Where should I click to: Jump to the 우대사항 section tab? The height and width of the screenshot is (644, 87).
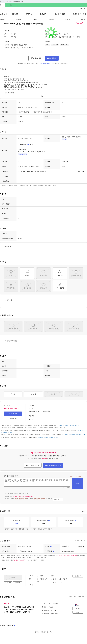tap(35, 19)
